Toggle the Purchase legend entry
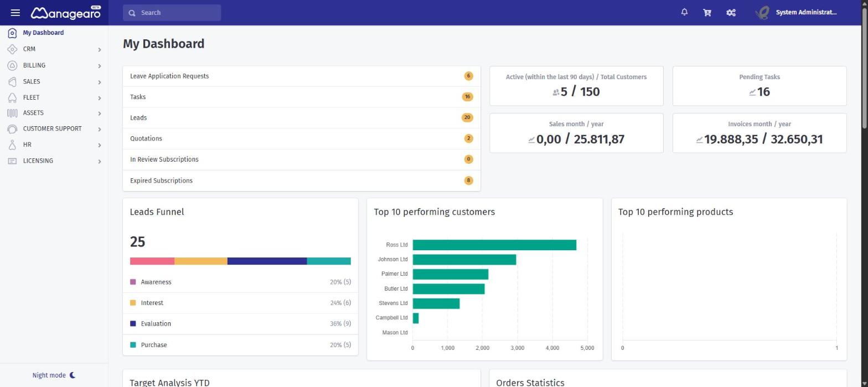Viewport: 868px width, 387px height. point(148,345)
